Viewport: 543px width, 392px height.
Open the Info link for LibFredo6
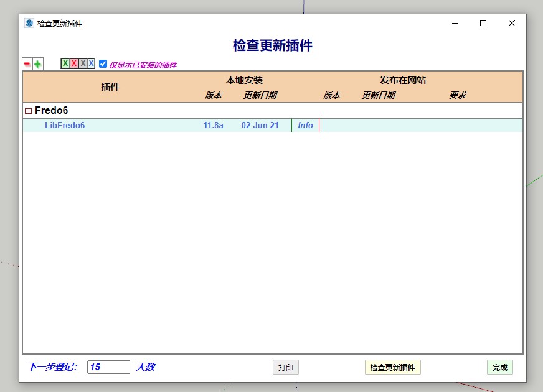[x=305, y=126]
